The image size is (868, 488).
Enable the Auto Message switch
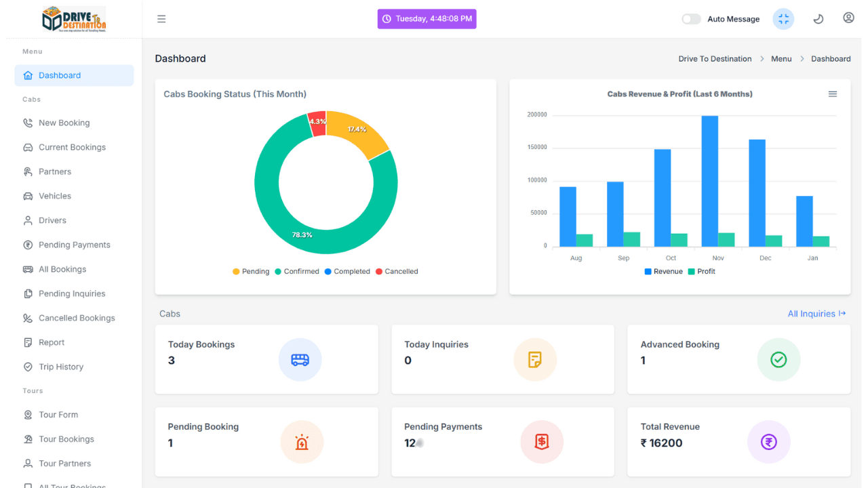(x=691, y=19)
